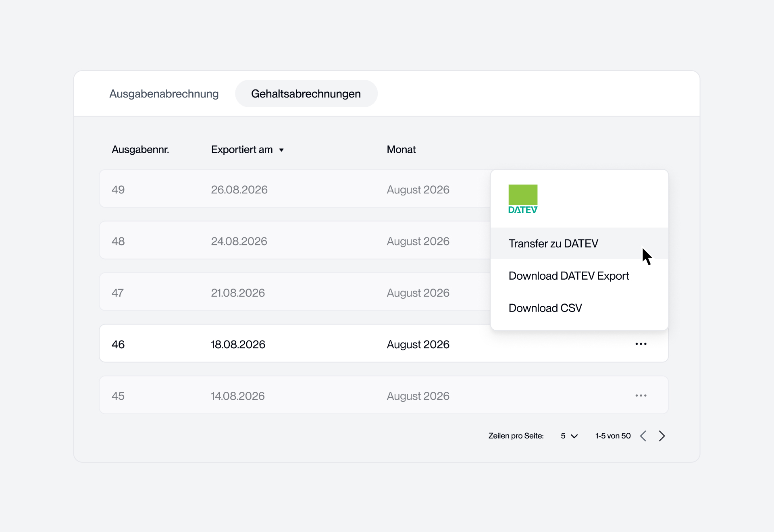Select expense number 46 in the table
This screenshot has width=774, height=532.
click(x=118, y=344)
